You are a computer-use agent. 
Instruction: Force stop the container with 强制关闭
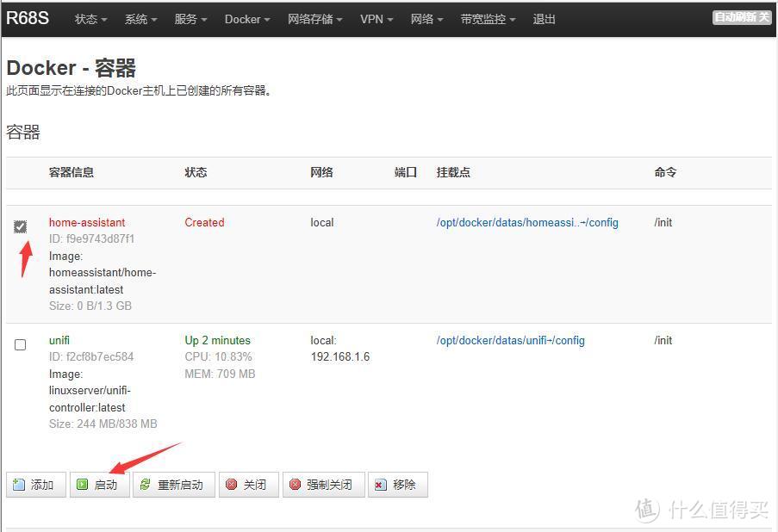pos(323,485)
